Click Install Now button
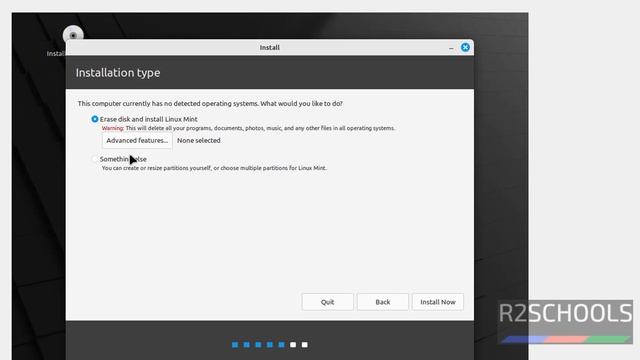 (438, 302)
